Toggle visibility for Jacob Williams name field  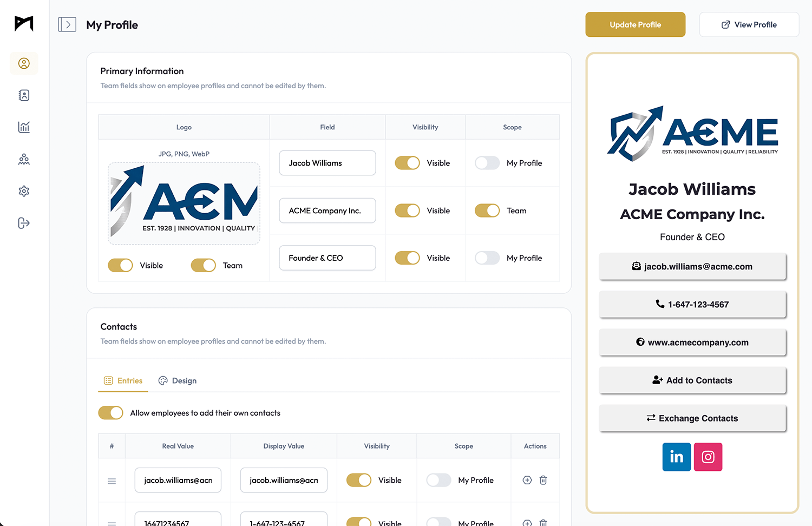coord(407,163)
